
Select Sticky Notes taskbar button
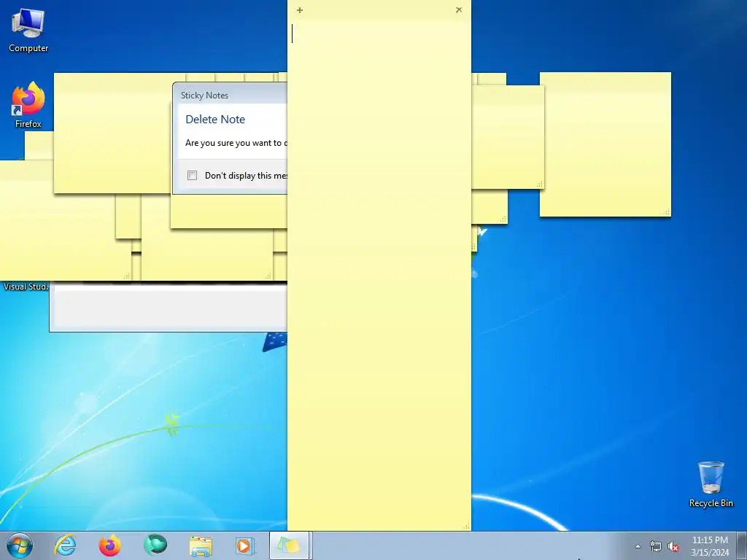coord(290,545)
